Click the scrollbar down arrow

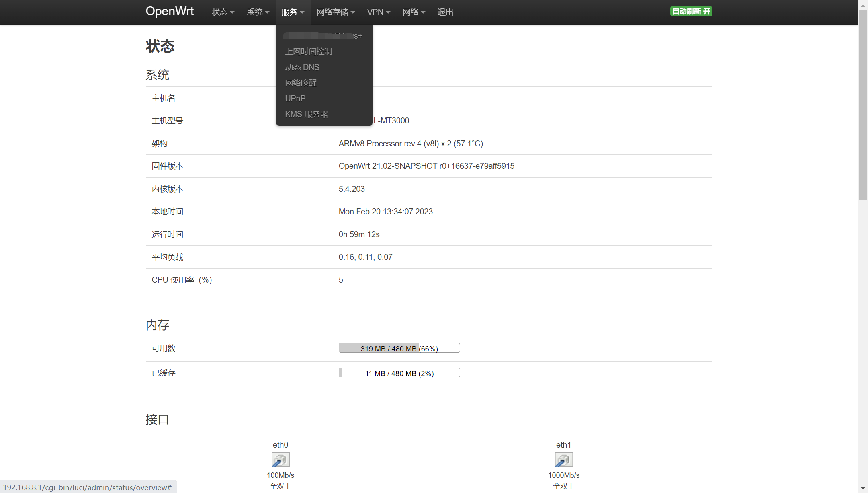point(863,488)
